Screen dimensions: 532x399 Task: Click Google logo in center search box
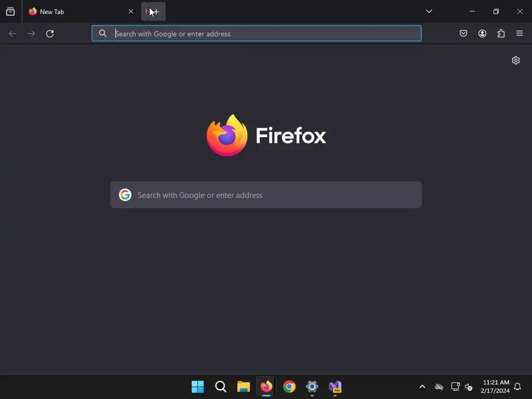125,195
